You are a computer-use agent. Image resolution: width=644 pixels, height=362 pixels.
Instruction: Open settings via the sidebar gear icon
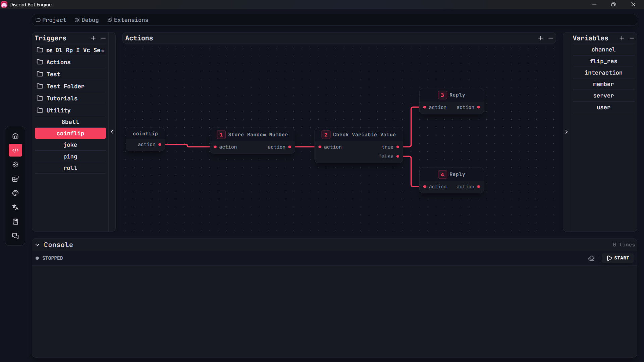tap(15, 165)
